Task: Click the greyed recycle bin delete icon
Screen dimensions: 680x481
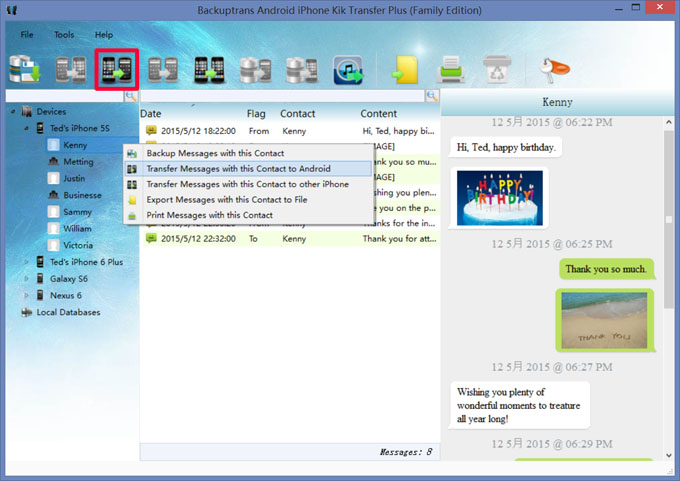Action: point(497,69)
